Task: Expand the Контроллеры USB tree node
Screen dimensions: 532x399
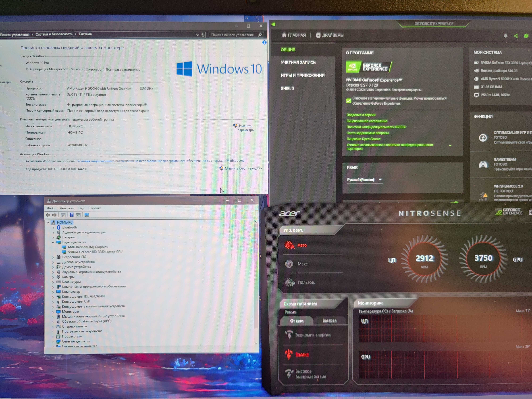Action: [53, 302]
